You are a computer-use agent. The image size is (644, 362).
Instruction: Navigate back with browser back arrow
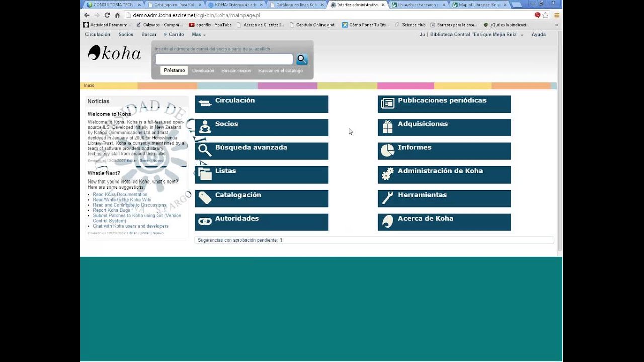(x=87, y=15)
